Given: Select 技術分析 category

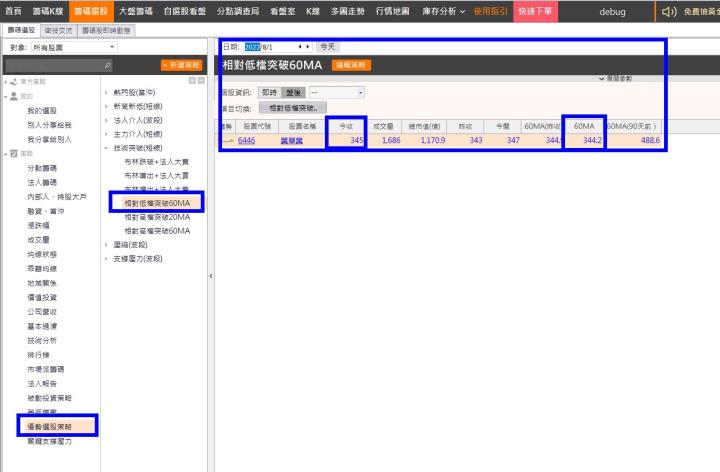Looking at the screenshot, I should [x=42, y=340].
